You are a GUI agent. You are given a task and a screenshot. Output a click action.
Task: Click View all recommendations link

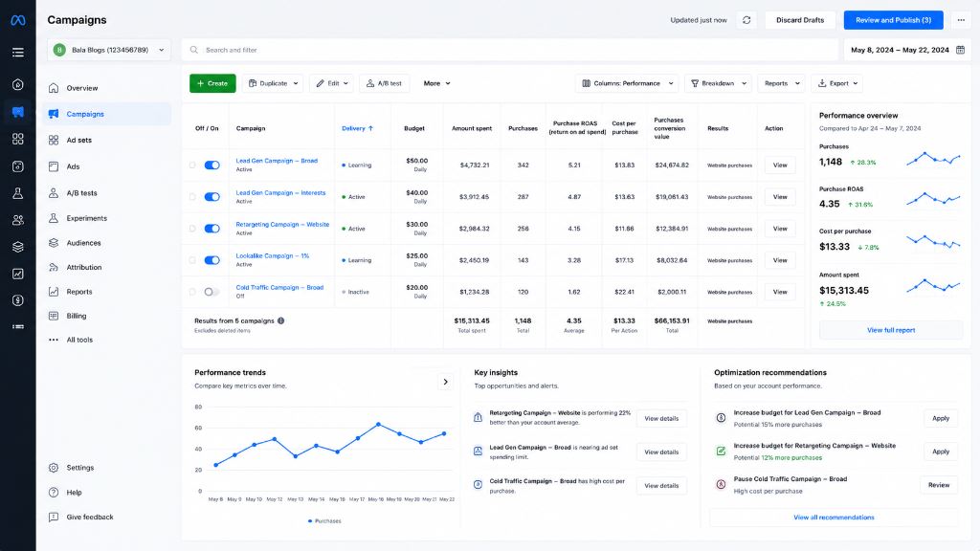834,518
